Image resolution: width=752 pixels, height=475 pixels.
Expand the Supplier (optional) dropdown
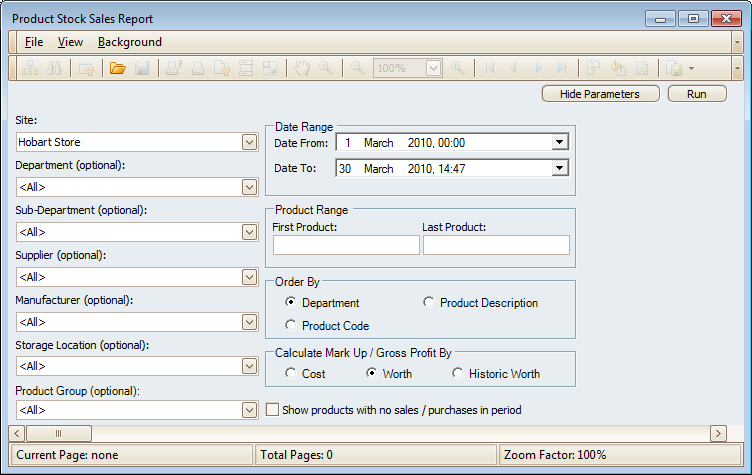point(249,277)
